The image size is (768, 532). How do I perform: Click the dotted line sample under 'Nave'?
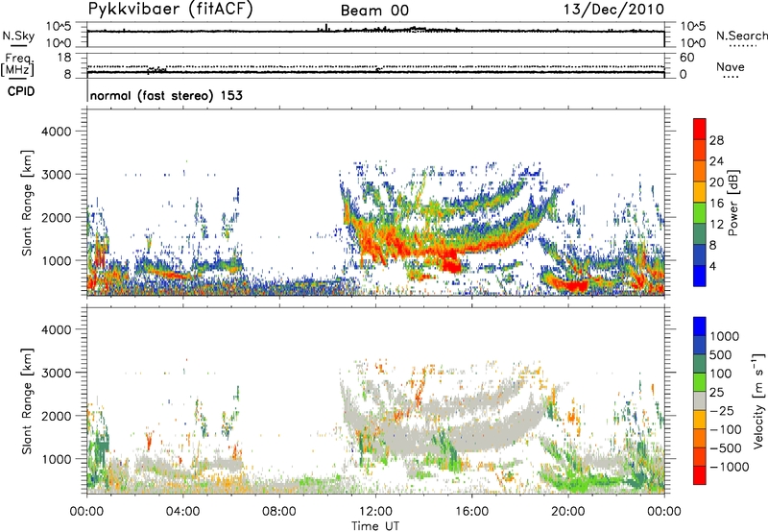(x=731, y=78)
